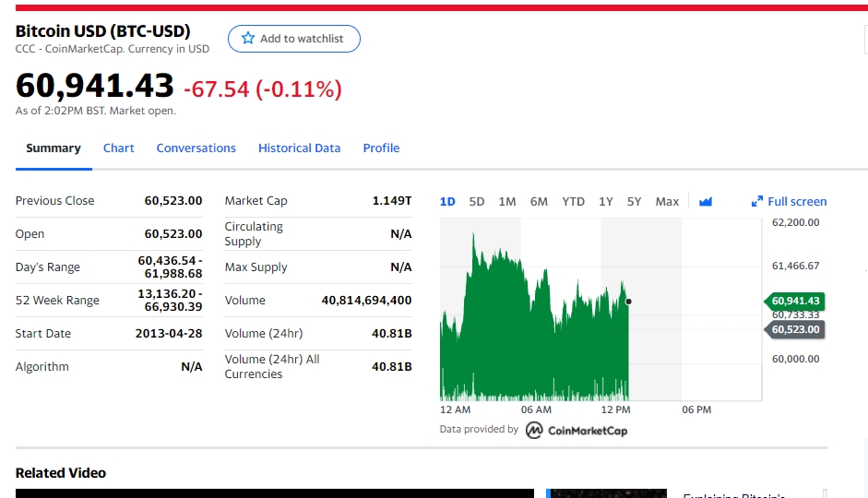This screenshot has width=868, height=498.
Task: Switch to the Chart tab
Action: point(118,148)
